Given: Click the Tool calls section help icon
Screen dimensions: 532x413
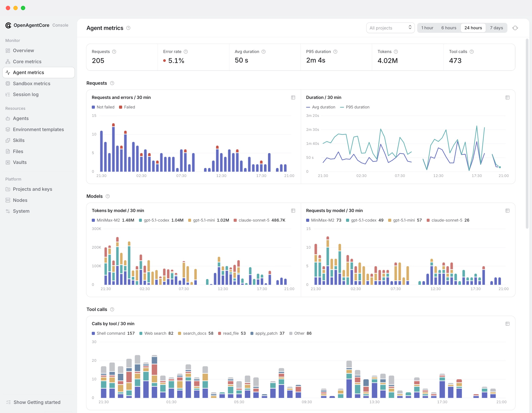Looking at the screenshot, I should 112,309.
